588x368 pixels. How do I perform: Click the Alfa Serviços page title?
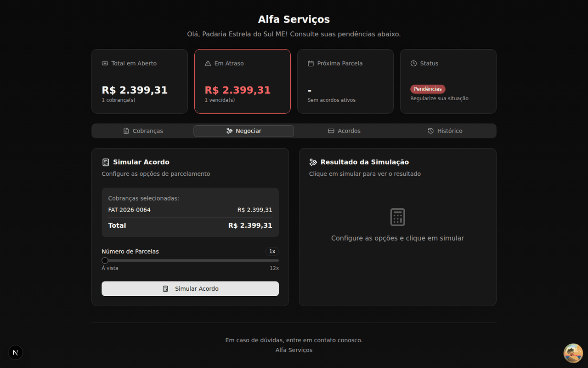point(294,19)
